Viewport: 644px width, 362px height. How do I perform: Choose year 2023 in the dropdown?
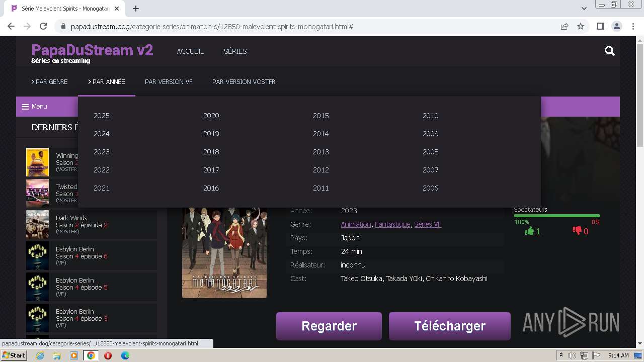pyautogui.click(x=101, y=152)
